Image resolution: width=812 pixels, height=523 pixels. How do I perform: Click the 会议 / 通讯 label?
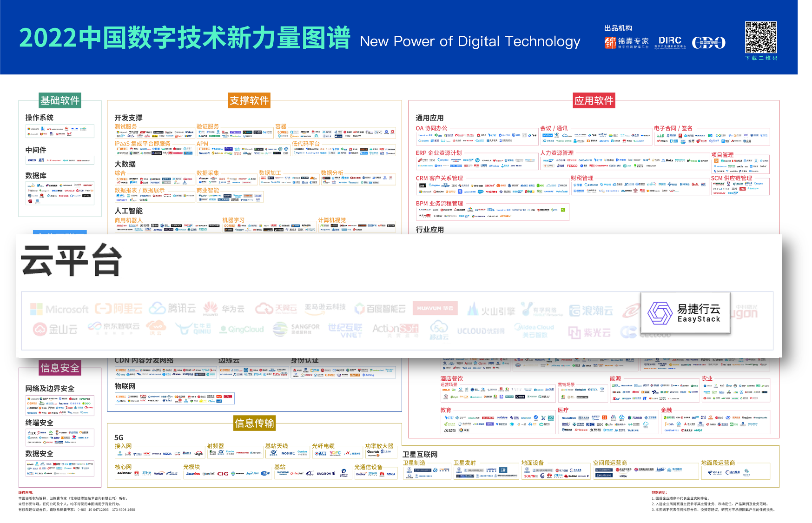tap(554, 128)
